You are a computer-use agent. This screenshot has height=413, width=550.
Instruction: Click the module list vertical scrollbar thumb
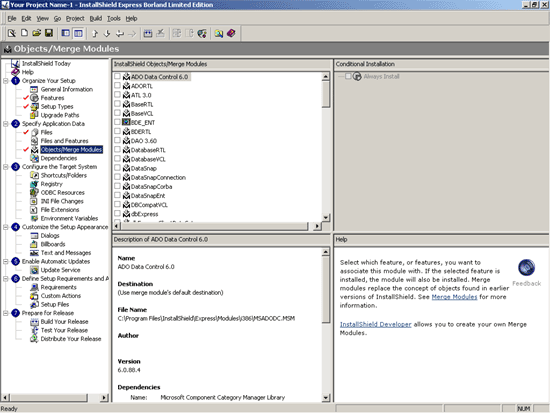[x=326, y=94]
